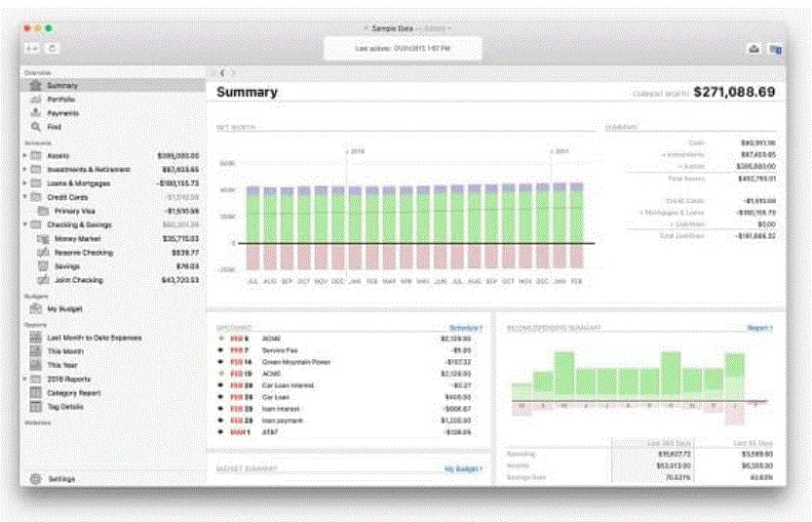This screenshot has height=522, width=812.
Task: Click the last sync status box
Action: 403,48
